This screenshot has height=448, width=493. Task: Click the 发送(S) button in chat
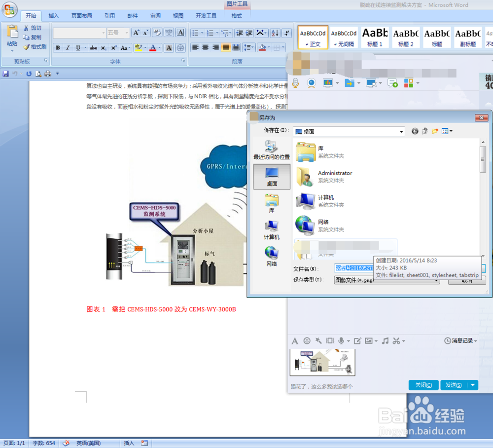click(x=454, y=385)
